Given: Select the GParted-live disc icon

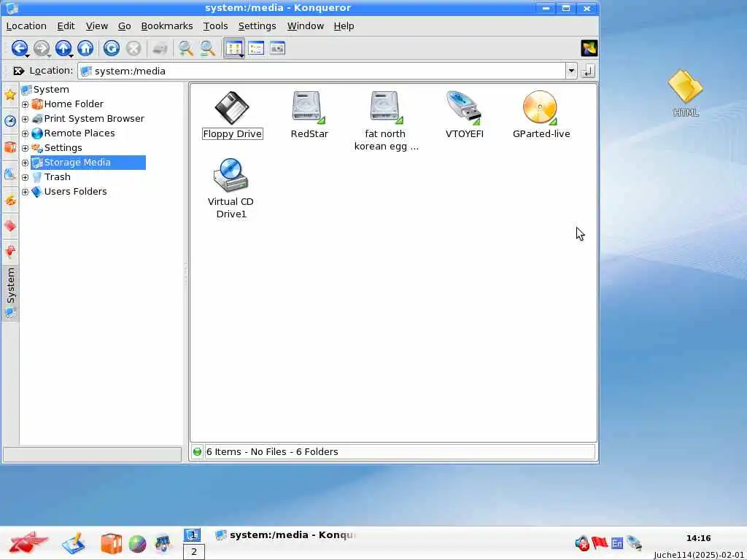Looking at the screenshot, I should click(x=541, y=115).
